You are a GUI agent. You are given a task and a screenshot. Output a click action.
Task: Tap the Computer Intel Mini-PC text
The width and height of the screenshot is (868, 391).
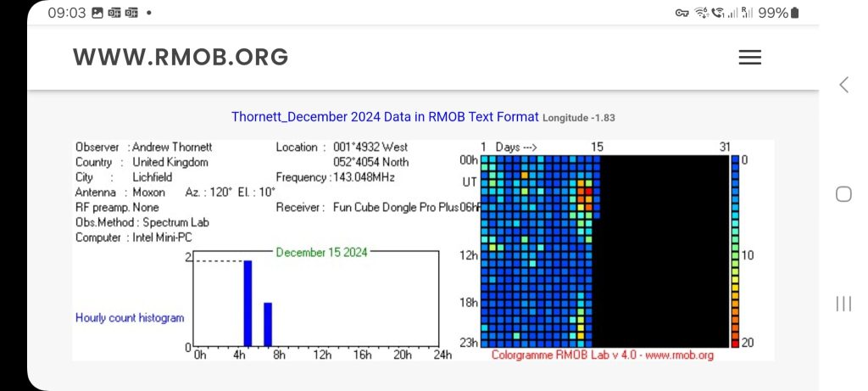tap(133, 237)
